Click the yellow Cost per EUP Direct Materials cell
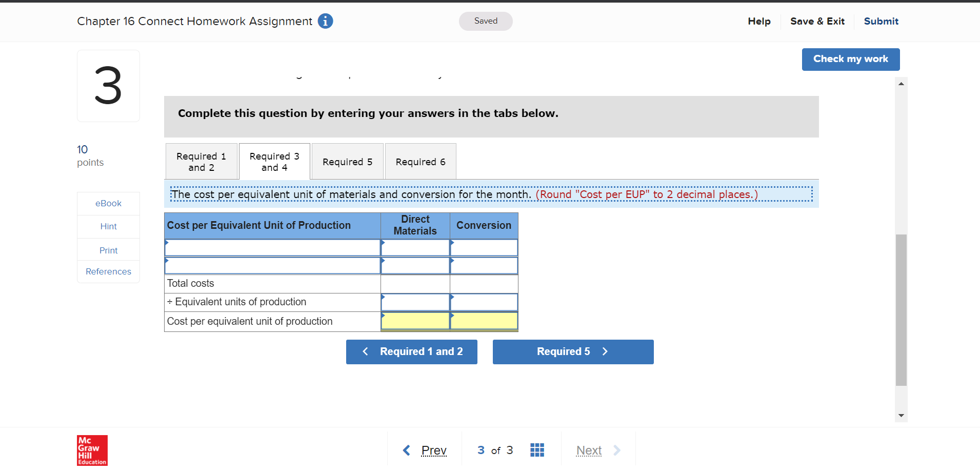980x471 pixels. 414,321
